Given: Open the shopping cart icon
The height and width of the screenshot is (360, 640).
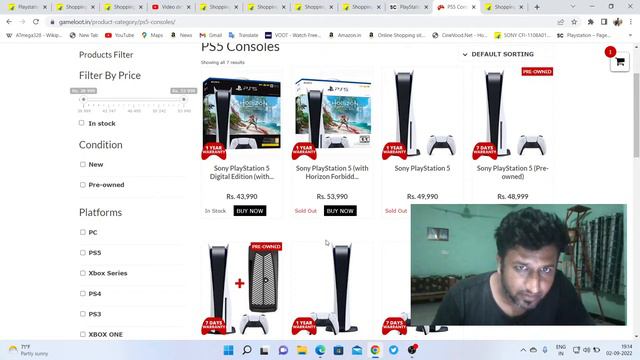Looking at the screenshot, I should (x=620, y=62).
